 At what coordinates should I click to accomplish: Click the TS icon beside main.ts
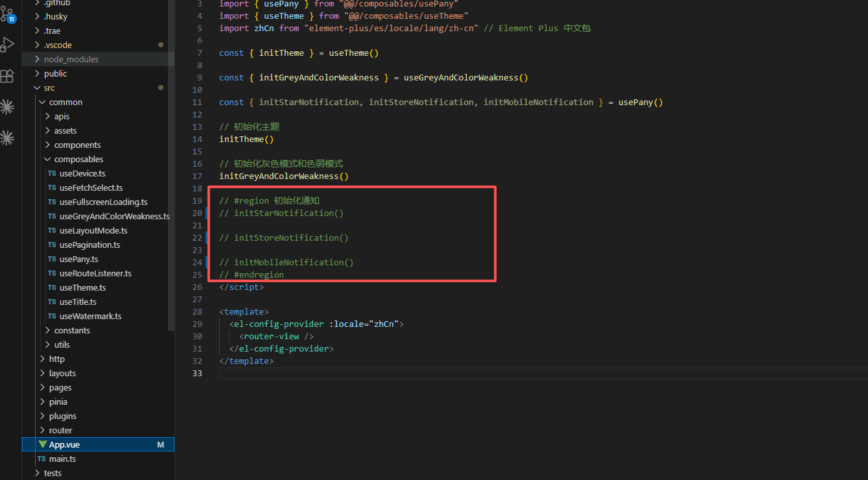coord(41,459)
